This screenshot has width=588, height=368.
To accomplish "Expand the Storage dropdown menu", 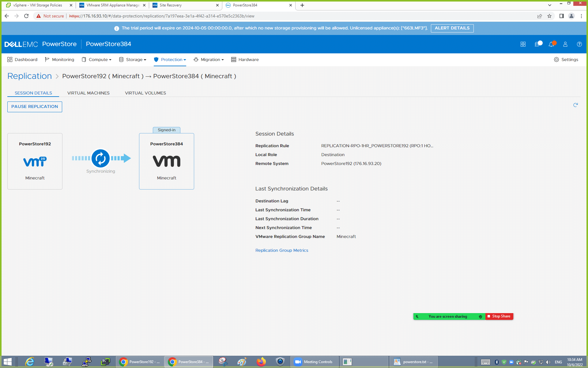I will tap(133, 59).
